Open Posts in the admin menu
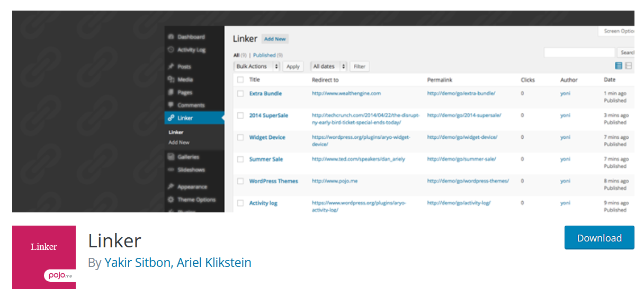The height and width of the screenshot is (295, 644). click(184, 67)
